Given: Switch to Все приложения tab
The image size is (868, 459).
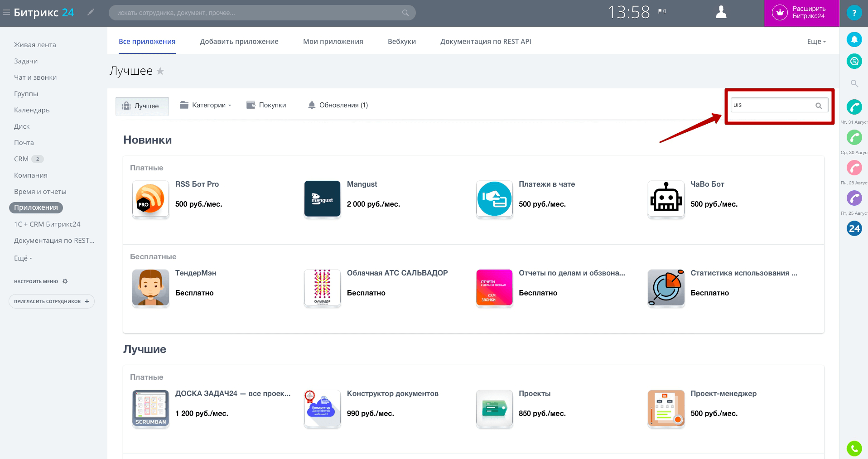Looking at the screenshot, I should click(147, 41).
